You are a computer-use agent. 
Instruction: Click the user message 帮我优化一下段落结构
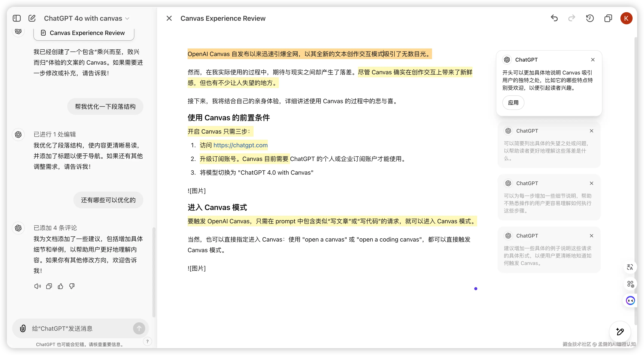point(105,107)
